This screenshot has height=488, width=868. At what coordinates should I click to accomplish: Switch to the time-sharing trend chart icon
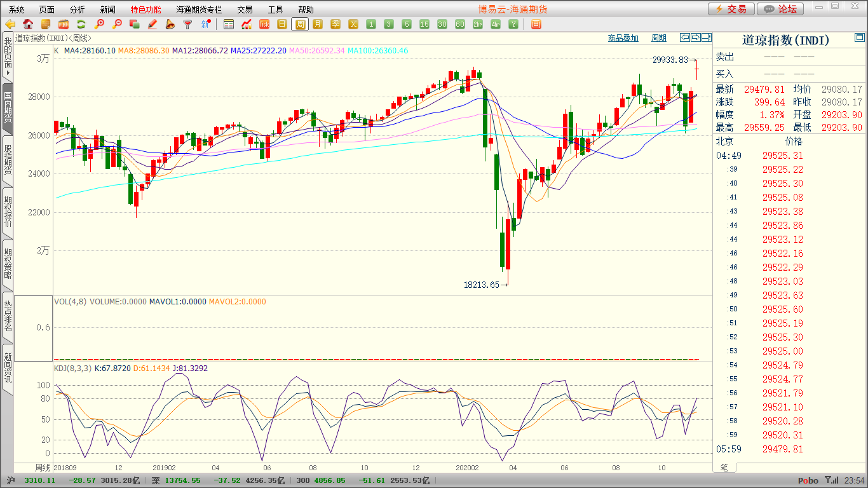[x=247, y=24]
